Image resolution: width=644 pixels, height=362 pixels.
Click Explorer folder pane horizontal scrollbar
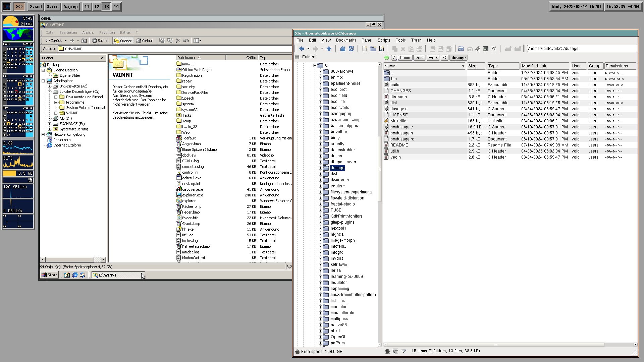(x=70, y=260)
